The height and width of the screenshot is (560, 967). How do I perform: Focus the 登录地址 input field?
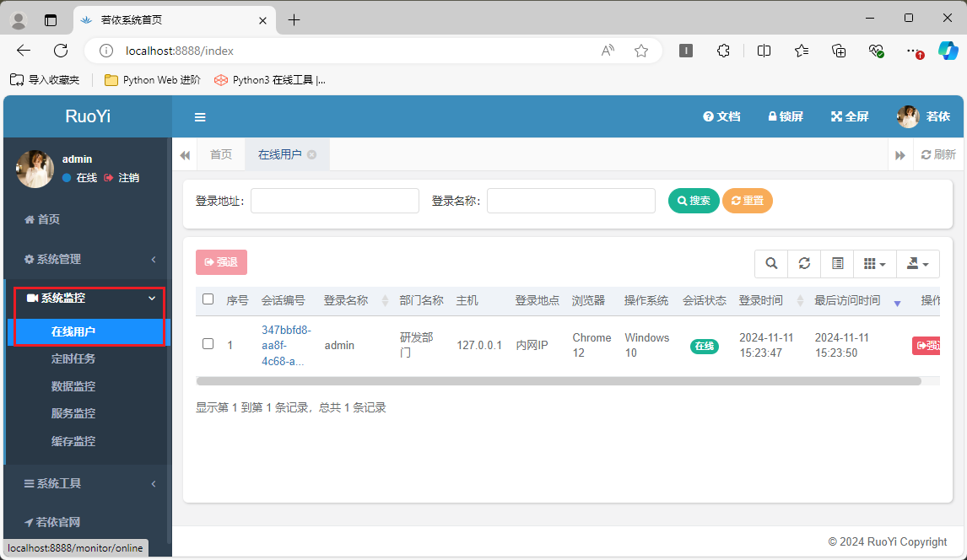[x=335, y=201]
